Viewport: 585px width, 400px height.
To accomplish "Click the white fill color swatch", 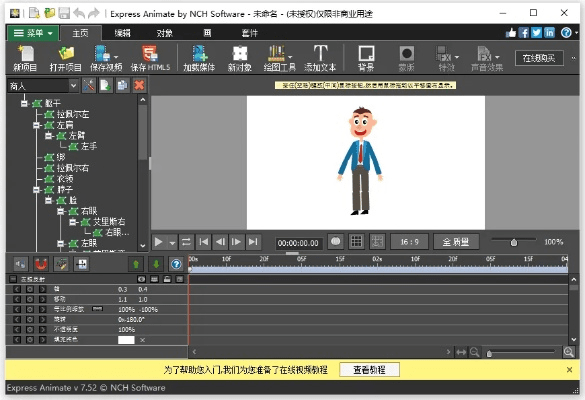I will (126, 340).
